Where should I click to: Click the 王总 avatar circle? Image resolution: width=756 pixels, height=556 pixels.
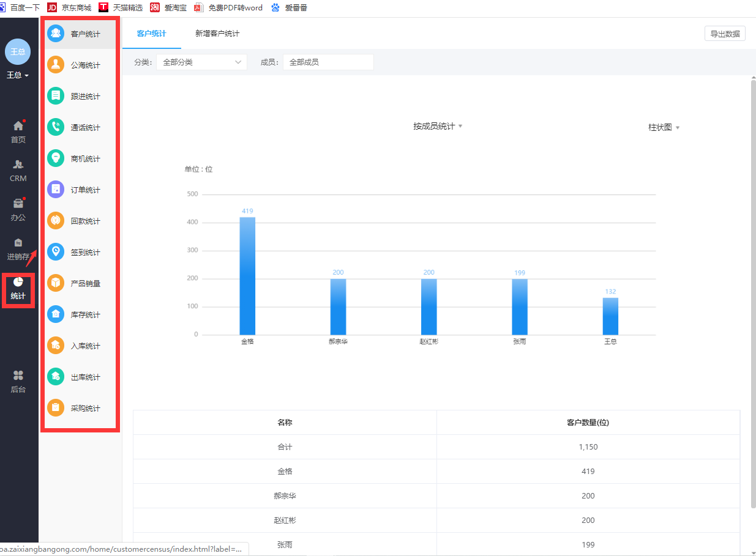point(18,51)
